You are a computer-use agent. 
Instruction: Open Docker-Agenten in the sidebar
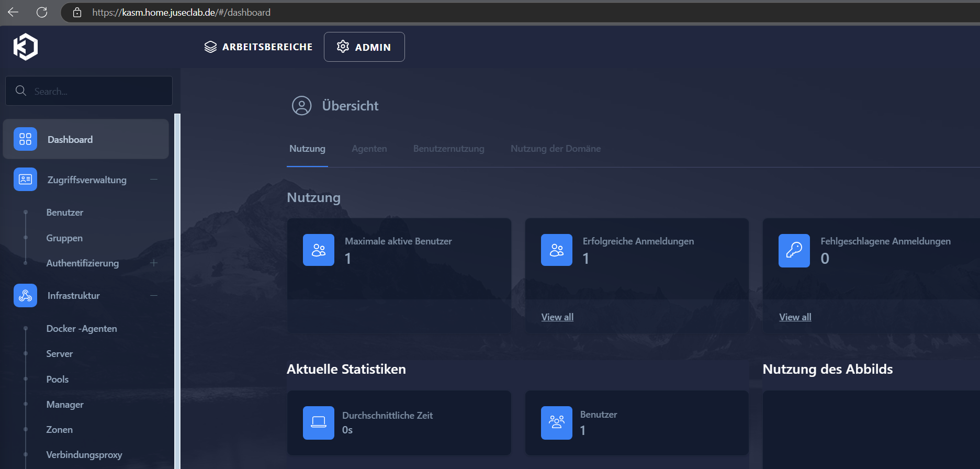coord(82,329)
